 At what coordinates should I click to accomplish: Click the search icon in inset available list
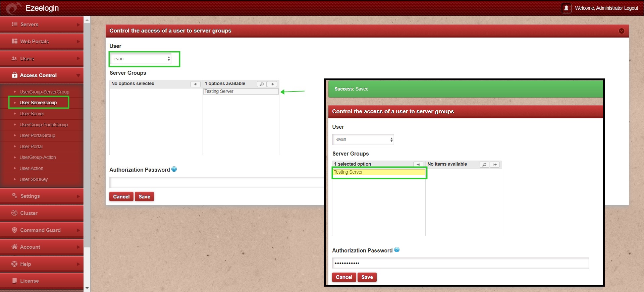484,164
